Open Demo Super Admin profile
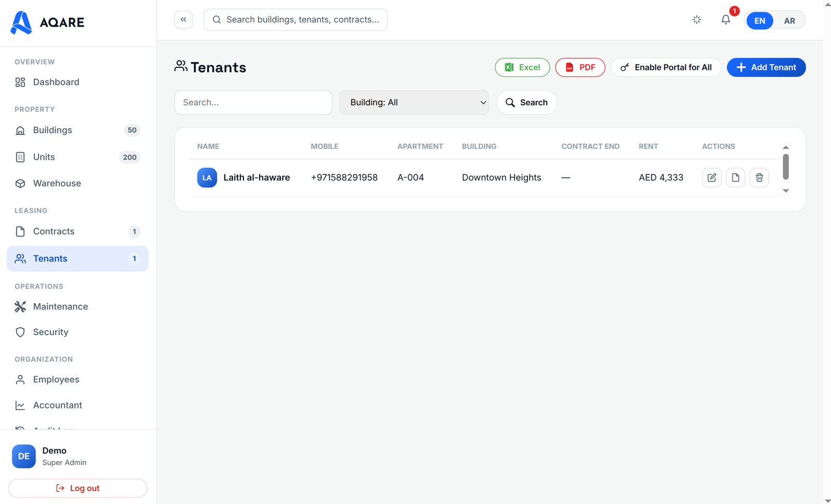The width and height of the screenshot is (831, 504). point(49,456)
